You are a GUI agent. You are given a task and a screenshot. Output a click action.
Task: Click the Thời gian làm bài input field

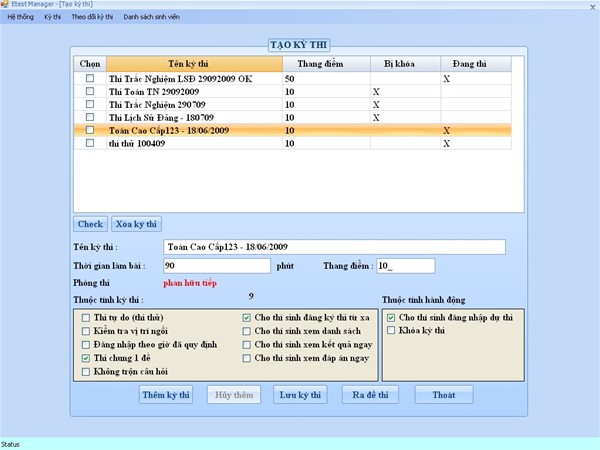216,266
